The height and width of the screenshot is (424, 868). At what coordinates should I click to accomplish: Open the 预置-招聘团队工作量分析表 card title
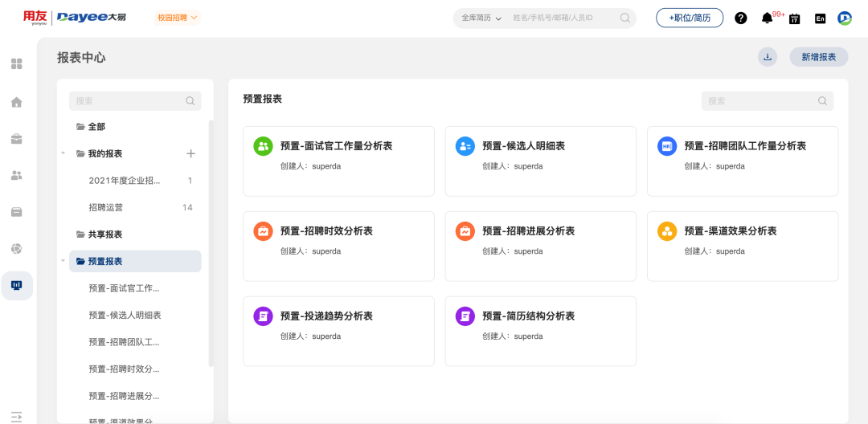(x=745, y=146)
